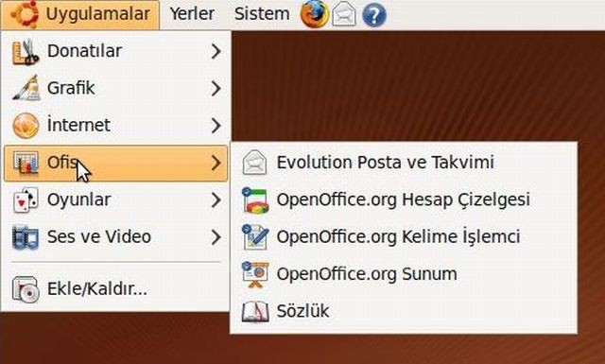
Task: Select the Donatılar menu entry
Action: click(115, 51)
